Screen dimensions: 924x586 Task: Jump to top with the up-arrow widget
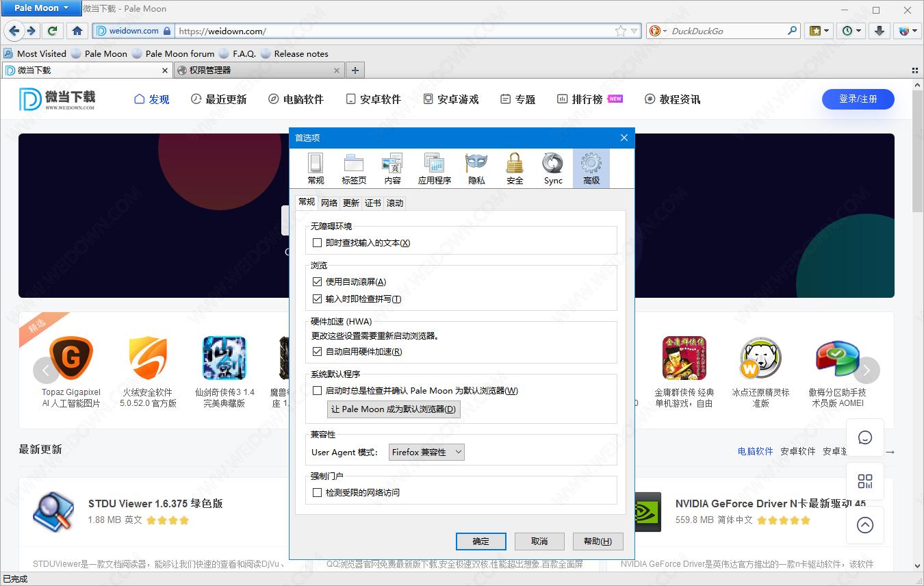pos(865,525)
